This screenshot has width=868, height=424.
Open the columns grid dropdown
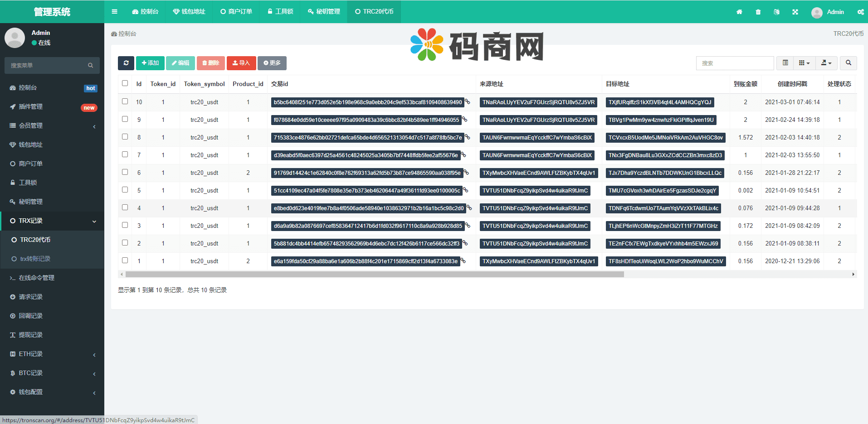pyautogui.click(x=804, y=63)
